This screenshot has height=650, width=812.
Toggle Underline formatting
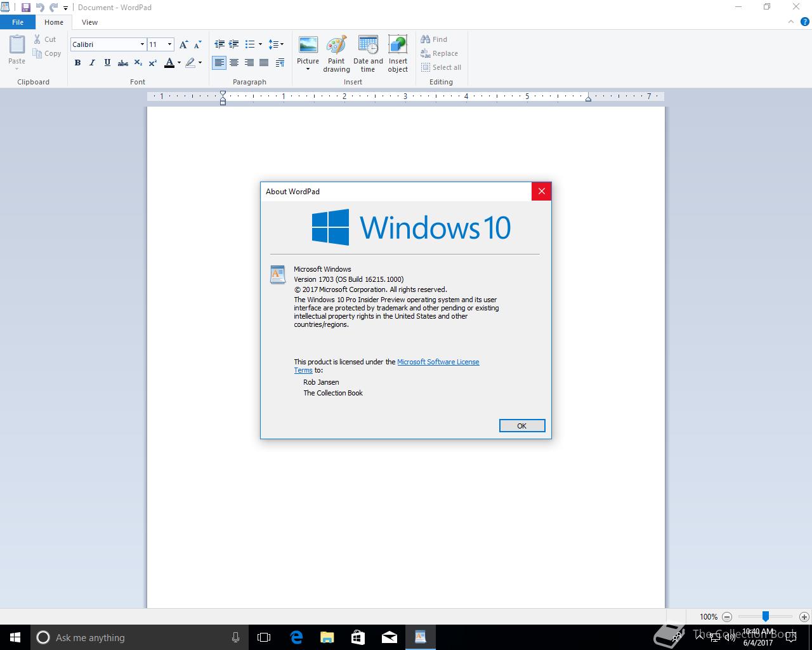click(x=107, y=63)
